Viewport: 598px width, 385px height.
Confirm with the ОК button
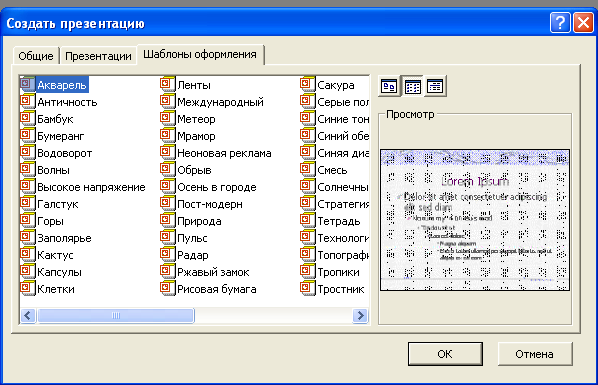click(x=445, y=354)
